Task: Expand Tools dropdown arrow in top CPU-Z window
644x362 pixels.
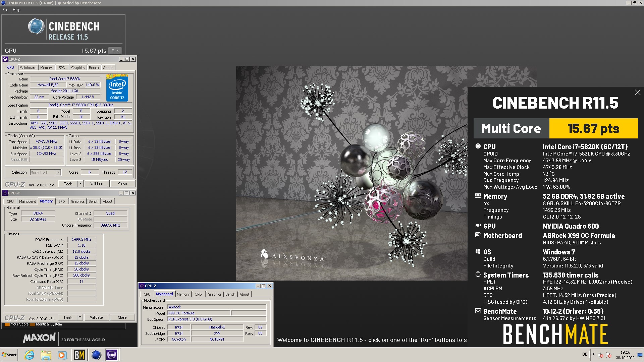Action: pos(80,184)
